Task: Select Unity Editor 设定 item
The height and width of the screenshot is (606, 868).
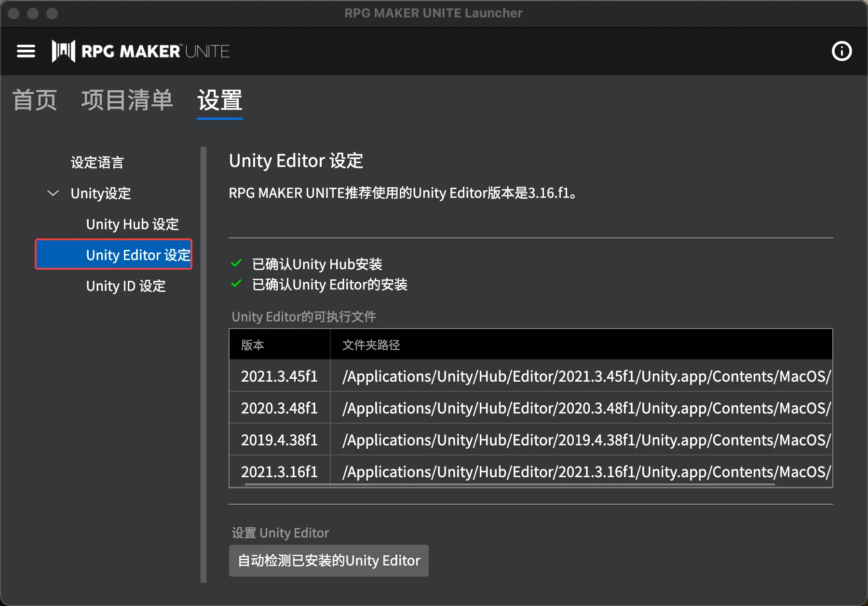Action: coord(114,254)
